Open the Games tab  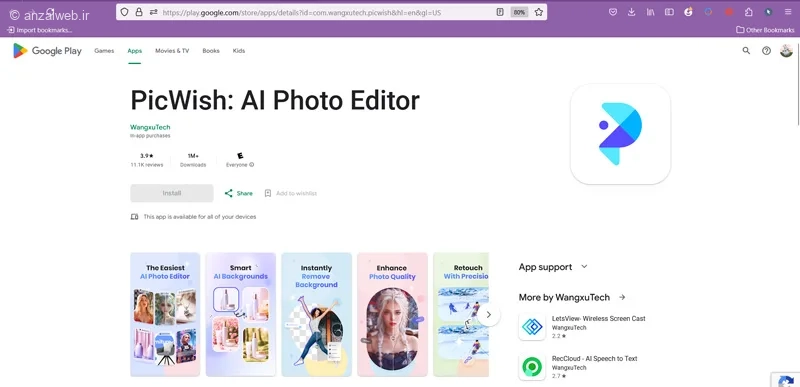coord(104,50)
